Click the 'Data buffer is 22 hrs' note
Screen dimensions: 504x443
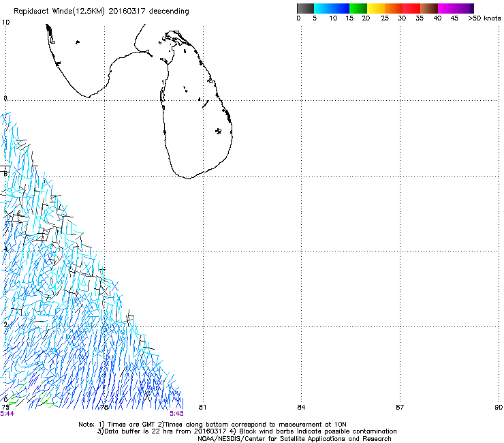coord(247,431)
